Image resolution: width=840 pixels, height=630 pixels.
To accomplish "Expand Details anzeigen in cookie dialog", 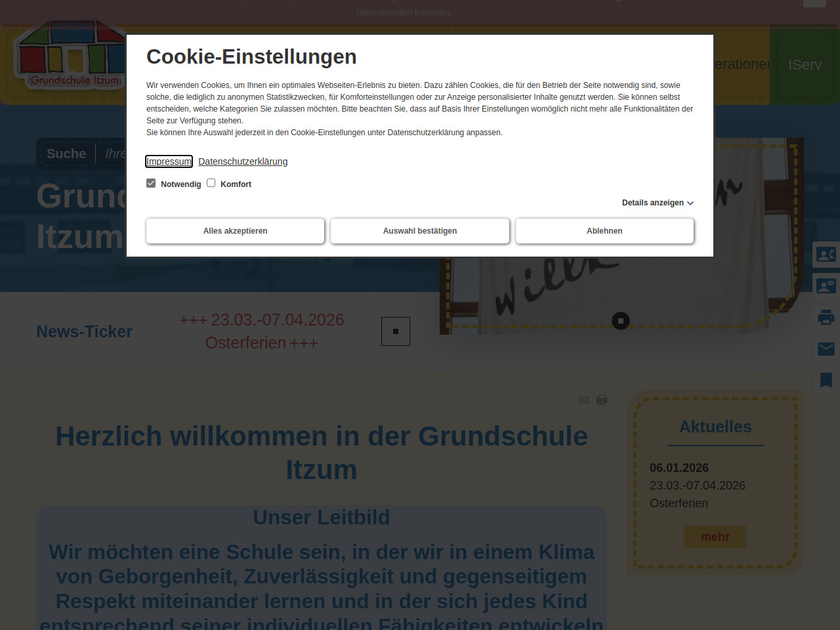I will (x=658, y=203).
